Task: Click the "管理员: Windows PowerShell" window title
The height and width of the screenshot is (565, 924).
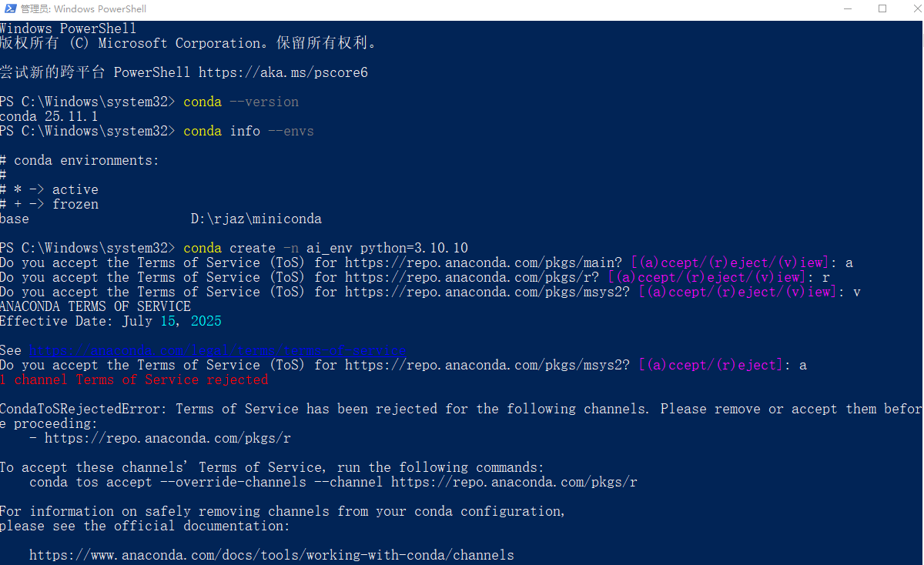Action: click(x=83, y=9)
